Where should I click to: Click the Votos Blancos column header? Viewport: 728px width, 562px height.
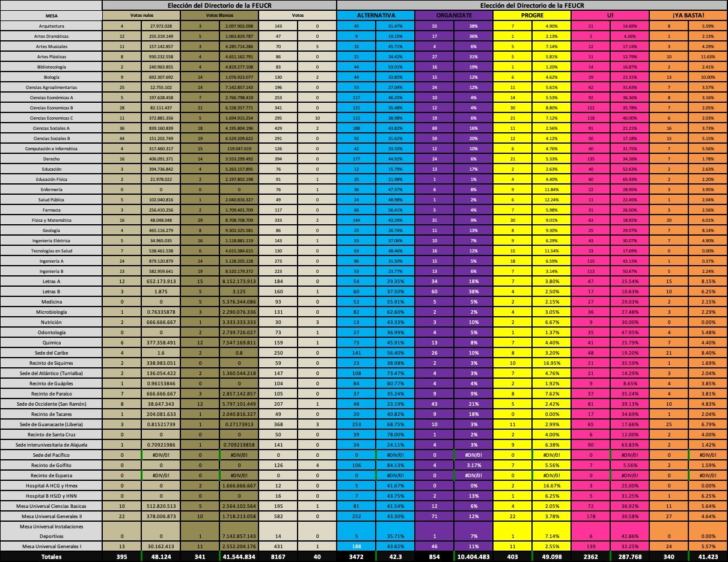coord(219,15)
